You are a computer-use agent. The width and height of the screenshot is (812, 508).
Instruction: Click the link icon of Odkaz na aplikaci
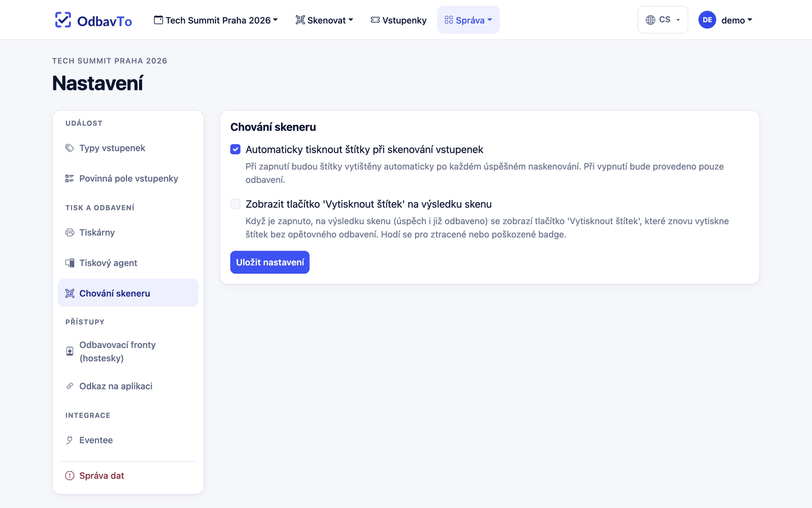coord(70,386)
